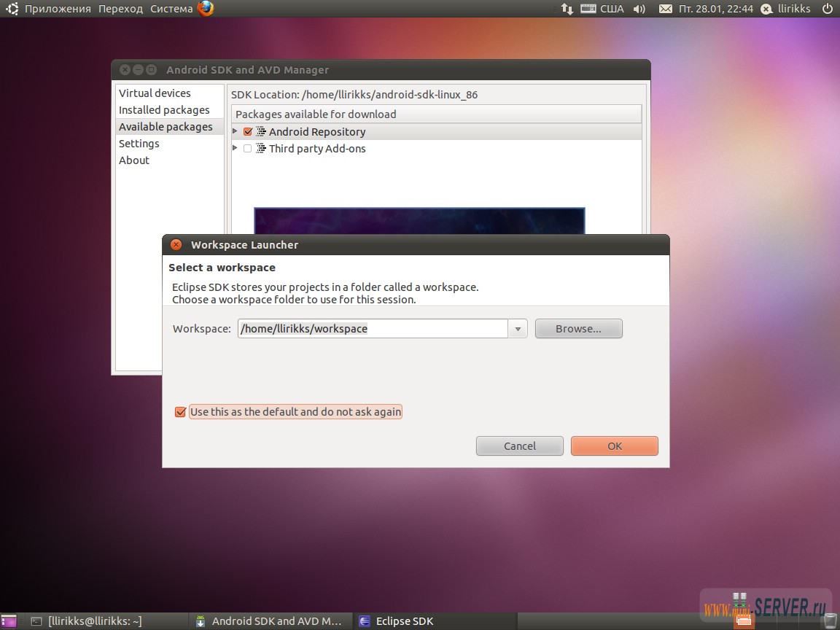Open the Workspace path dropdown arrow
This screenshot has height=630, width=840.
[x=518, y=329]
